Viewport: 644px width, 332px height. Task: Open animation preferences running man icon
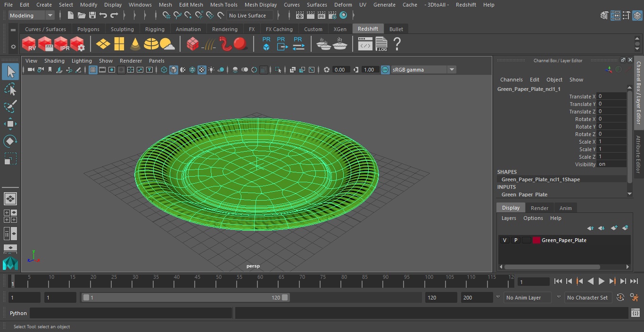[x=635, y=298]
